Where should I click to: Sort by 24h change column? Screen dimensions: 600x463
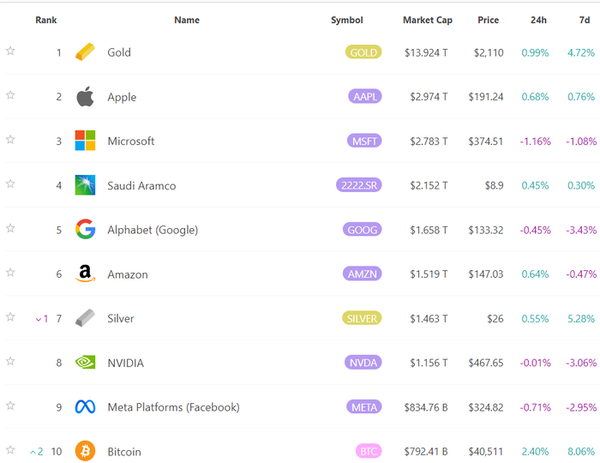click(x=538, y=20)
